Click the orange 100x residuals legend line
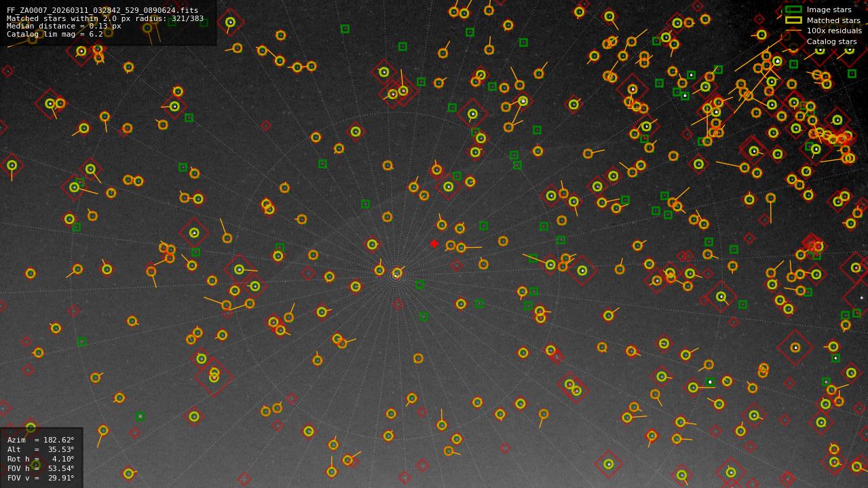Image resolution: width=868 pixels, height=488 pixels. pos(793,31)
